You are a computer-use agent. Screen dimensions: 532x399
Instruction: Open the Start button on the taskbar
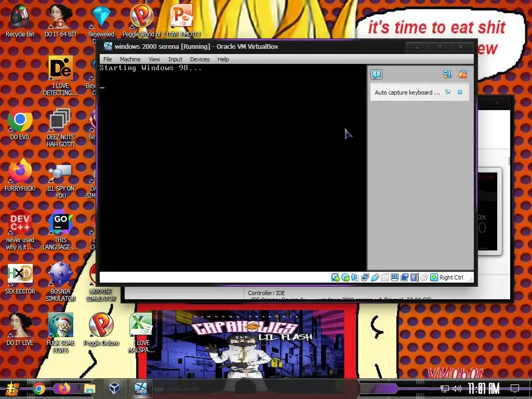tap(12, 389)
